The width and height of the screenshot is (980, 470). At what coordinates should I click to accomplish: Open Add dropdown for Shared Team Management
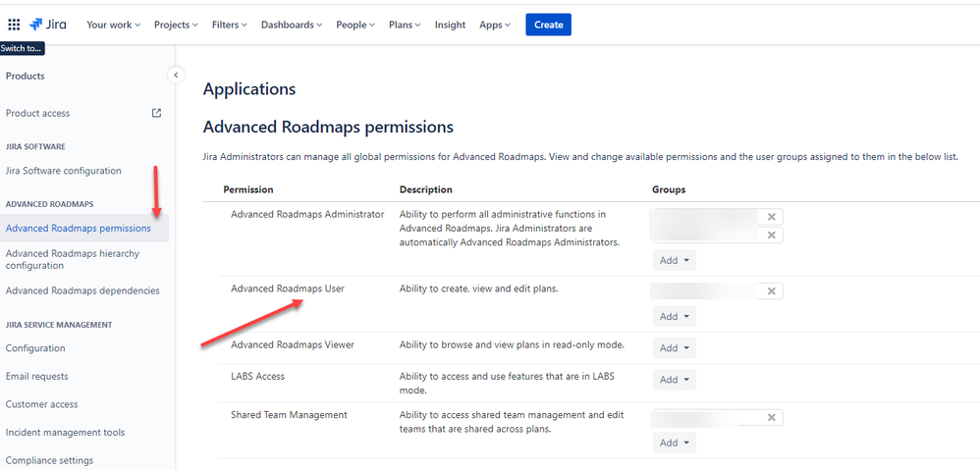click(675, 443)
